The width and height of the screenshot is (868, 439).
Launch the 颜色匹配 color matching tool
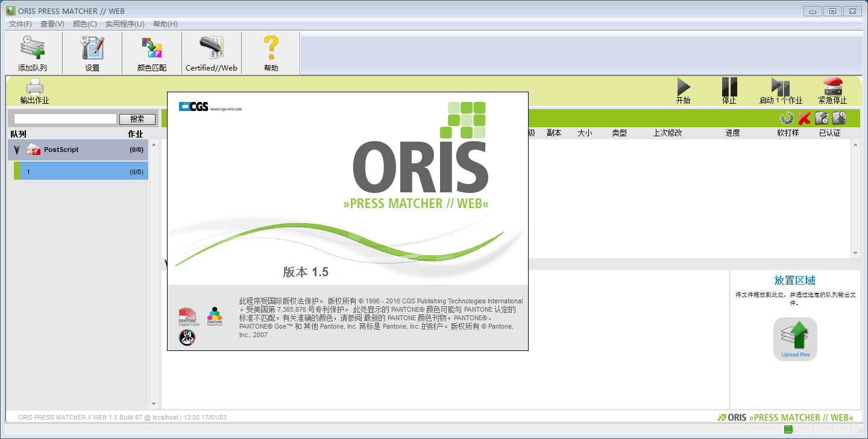pyautogui.click(x=152, y=48)
